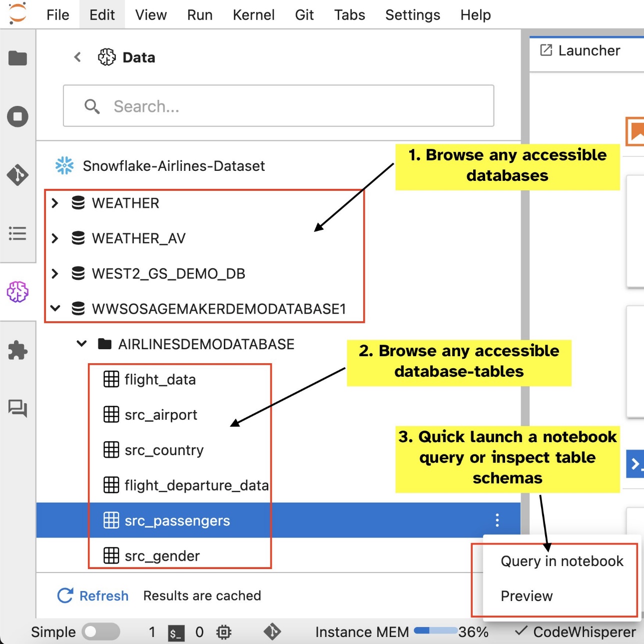Toggle the Simple mode switch
This screenshot has width=644, height=644.
click(101, 632)
